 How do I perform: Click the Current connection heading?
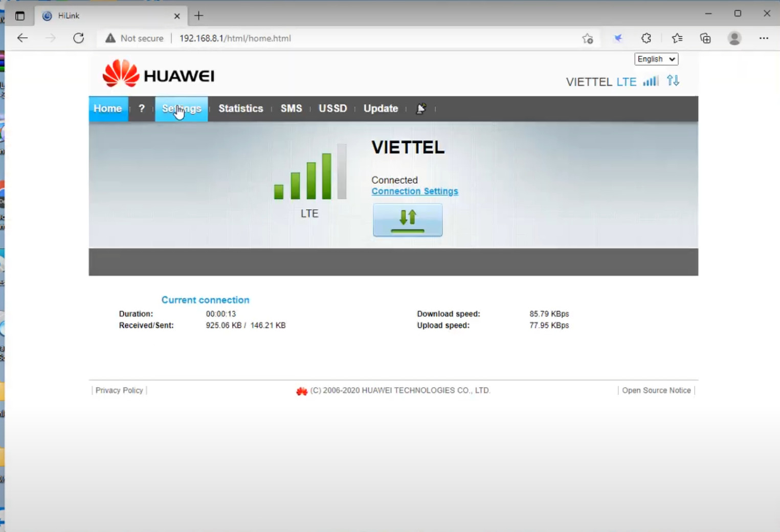[206, 300]
